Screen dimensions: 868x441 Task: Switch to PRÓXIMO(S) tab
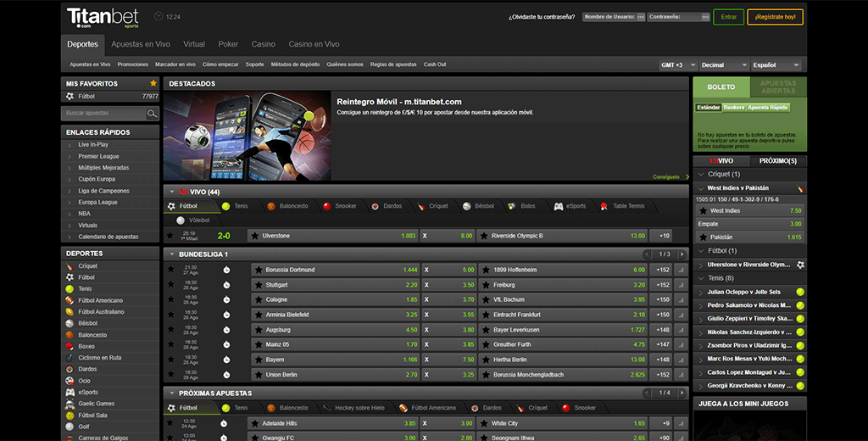click(778, 160)
